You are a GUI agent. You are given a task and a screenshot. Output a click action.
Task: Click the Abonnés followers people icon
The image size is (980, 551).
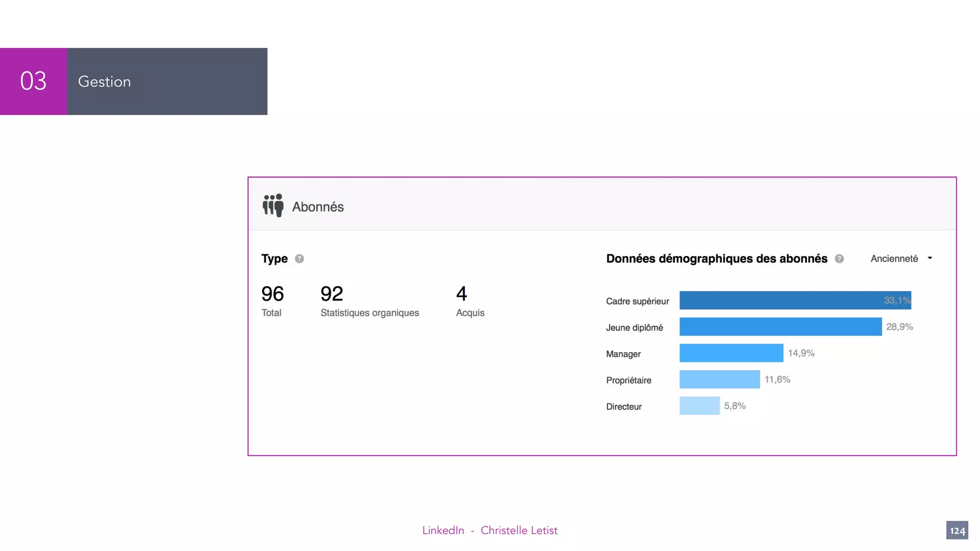[x=273, y=206]
